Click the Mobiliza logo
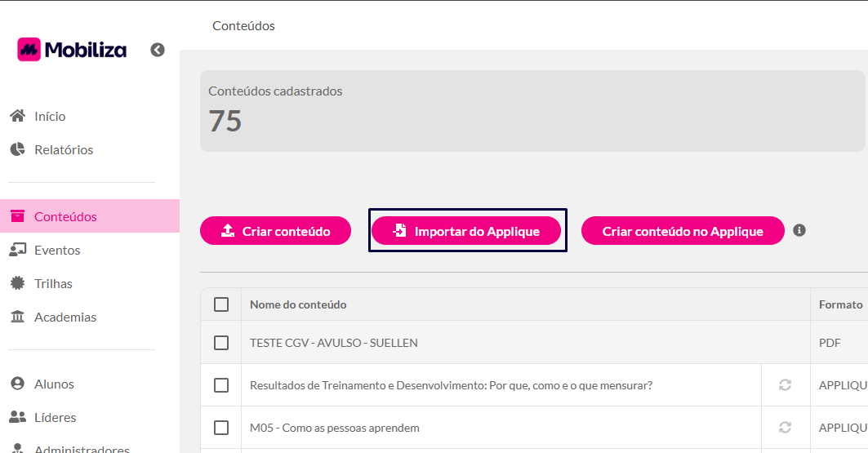 72,50
